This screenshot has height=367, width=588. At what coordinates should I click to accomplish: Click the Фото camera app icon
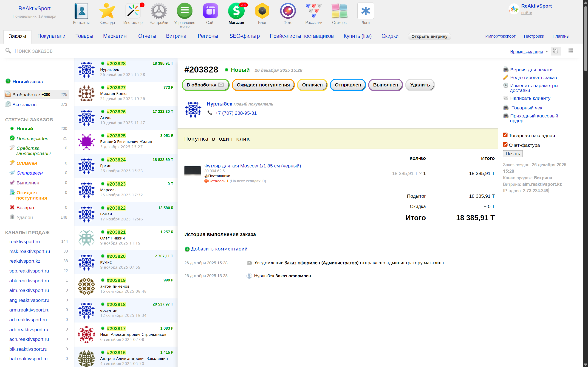(288, 11)
